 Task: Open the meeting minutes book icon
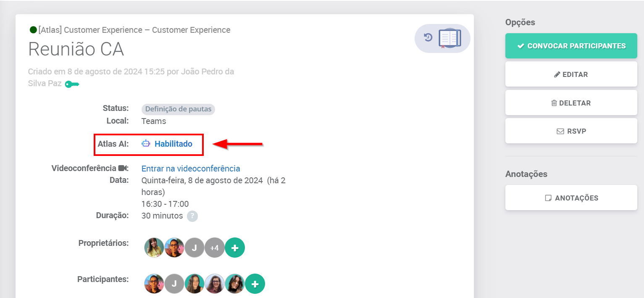tap(449, 38)
